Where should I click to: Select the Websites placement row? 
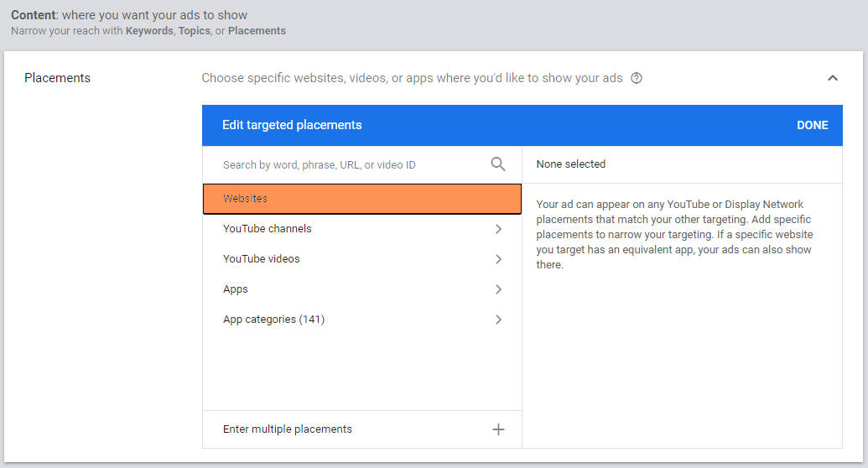pyautogui.click(x=362, y=199)
